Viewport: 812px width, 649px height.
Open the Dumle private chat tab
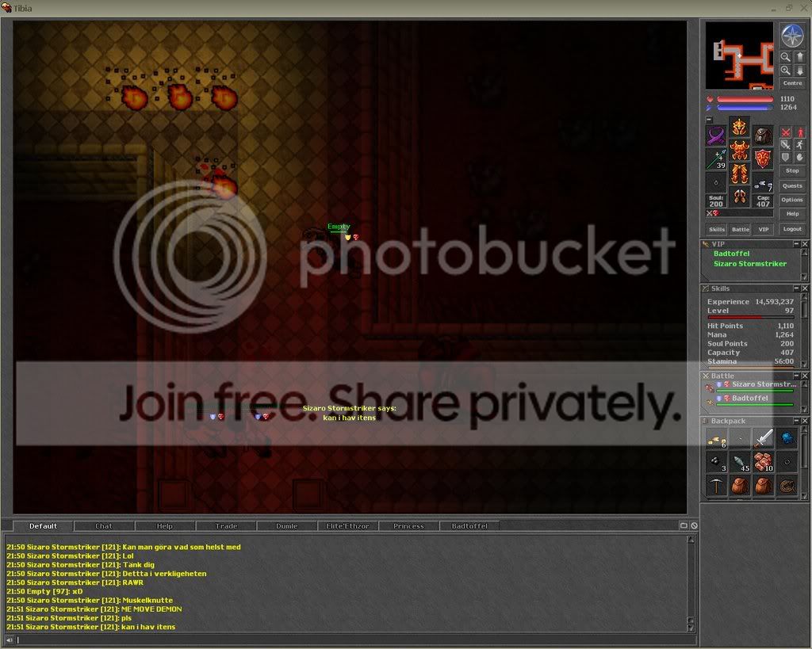[x=287, y=526]
